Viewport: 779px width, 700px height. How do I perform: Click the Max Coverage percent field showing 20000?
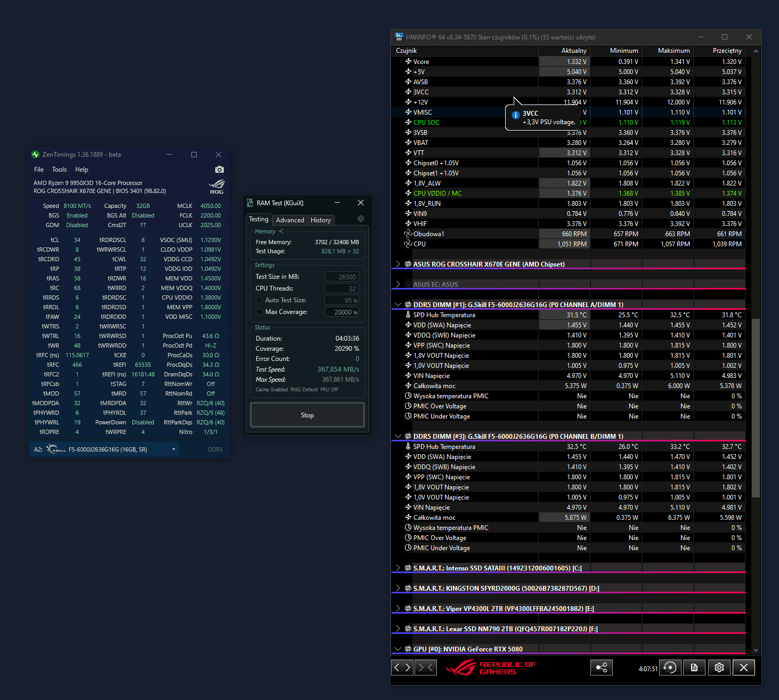point(342,312)
